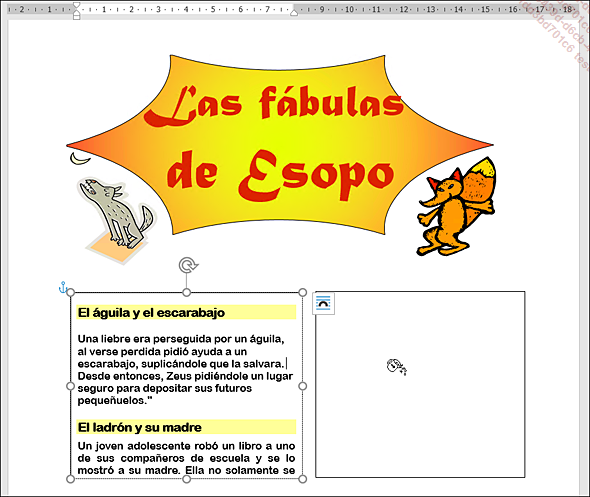The image size is (590, 497).
Task: Click the word 'pequeñuelos.'
Action: point(113,401)
